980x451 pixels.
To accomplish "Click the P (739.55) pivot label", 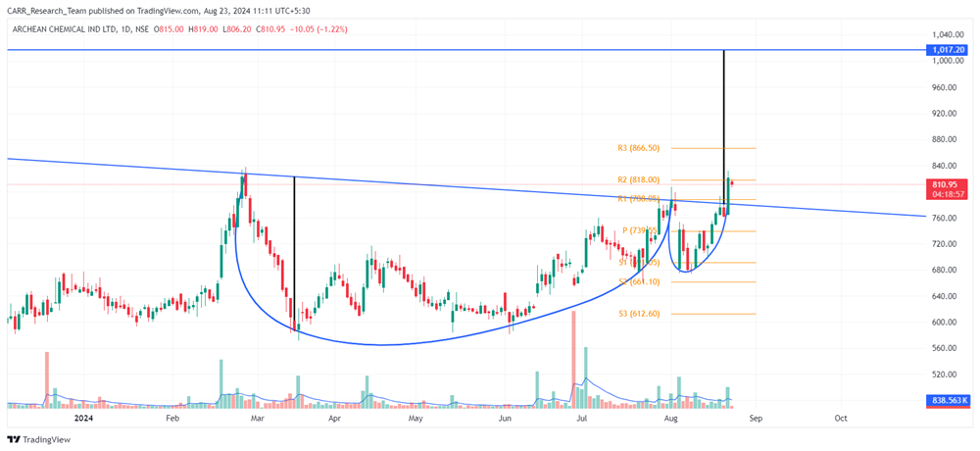I will [639, 230].
